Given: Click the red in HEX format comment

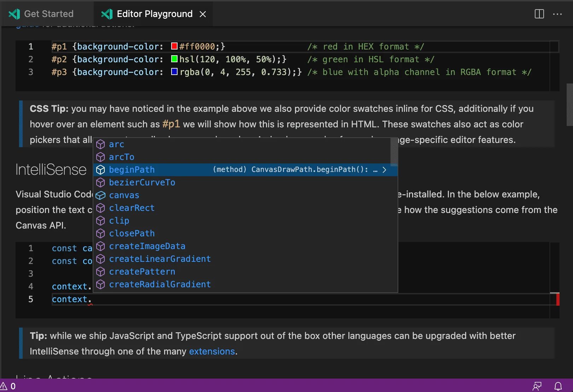Looking at the screenshot, I should [x=365, y=46].
